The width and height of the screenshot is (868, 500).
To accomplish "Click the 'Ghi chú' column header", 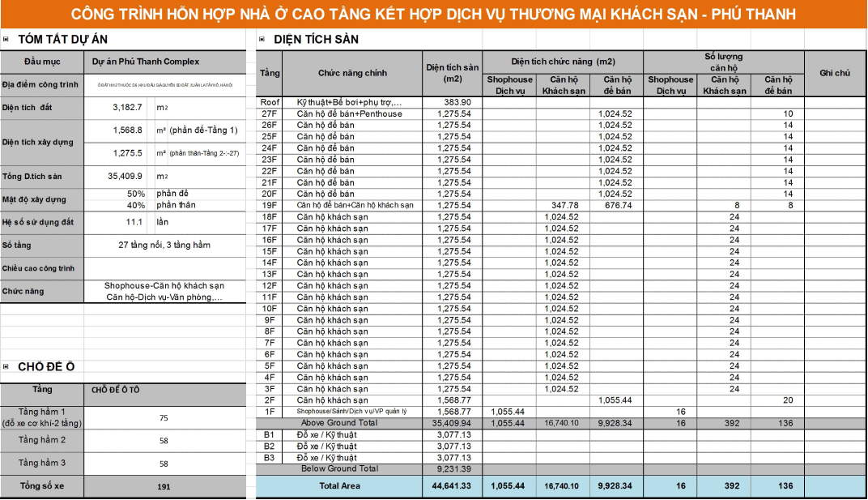I will point(835,73).
